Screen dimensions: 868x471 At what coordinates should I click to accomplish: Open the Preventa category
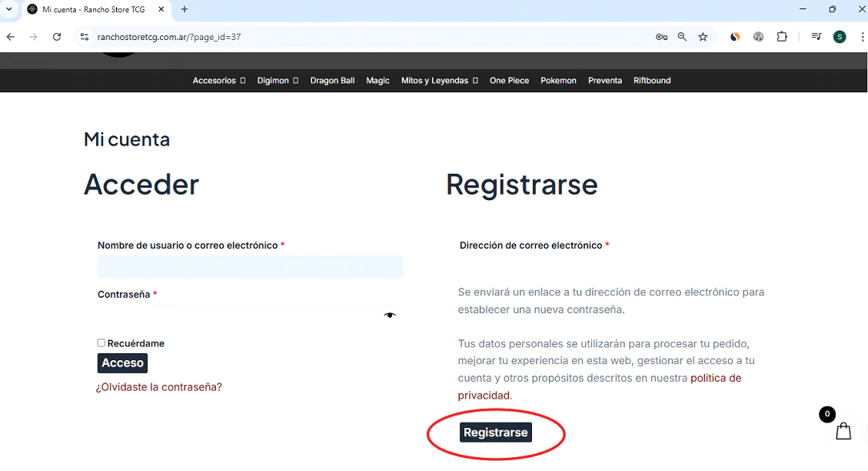coord(604,81)
